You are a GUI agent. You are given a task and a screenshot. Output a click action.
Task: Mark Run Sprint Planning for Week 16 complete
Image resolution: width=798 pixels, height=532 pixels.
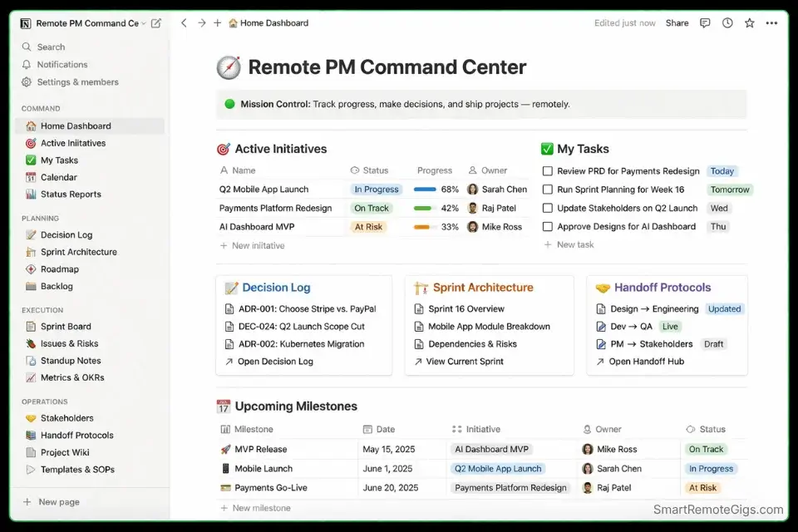pos(548,190)
